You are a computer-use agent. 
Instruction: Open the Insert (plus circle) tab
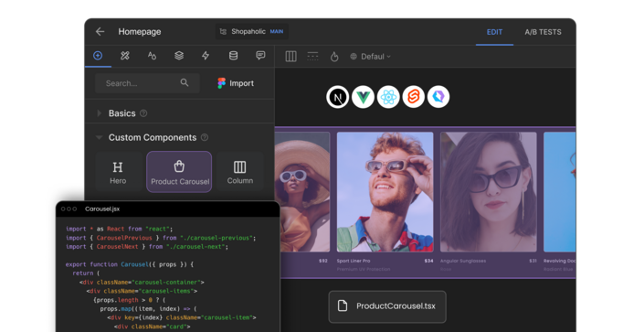[x=98, y=56]
